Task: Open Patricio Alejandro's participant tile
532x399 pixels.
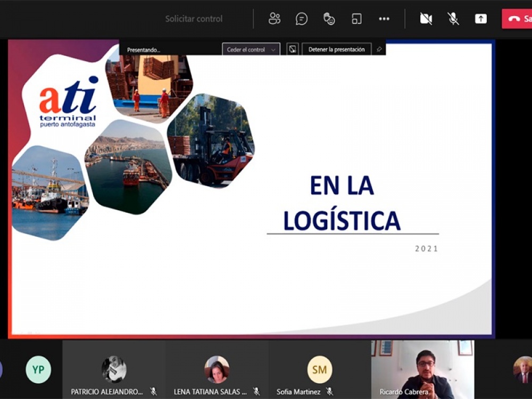Action: point(114,370)
